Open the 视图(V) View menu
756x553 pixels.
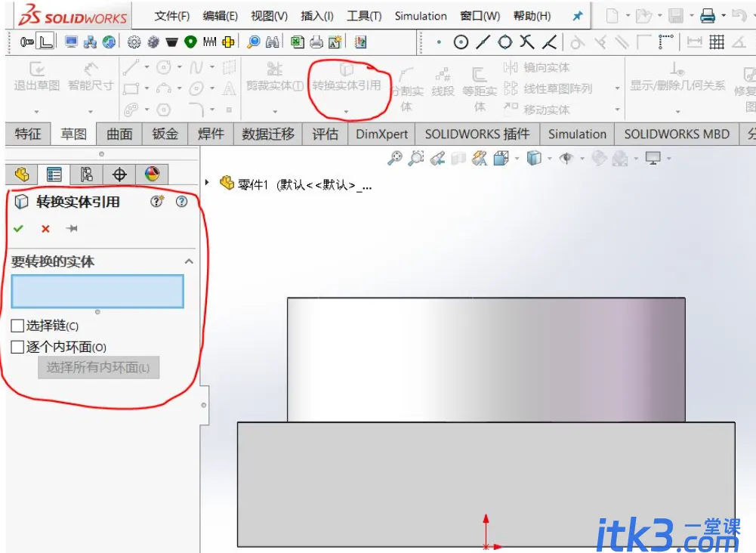pos(269,17)
